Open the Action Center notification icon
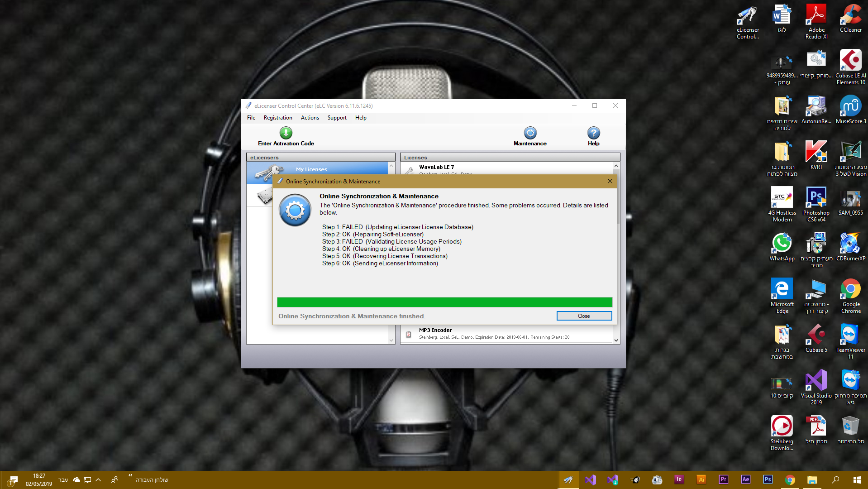 [14, 480]
